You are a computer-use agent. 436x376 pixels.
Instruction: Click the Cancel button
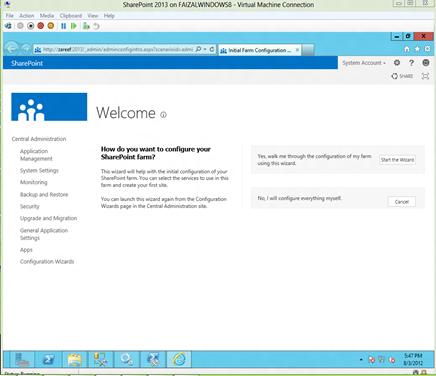[402, 202]
